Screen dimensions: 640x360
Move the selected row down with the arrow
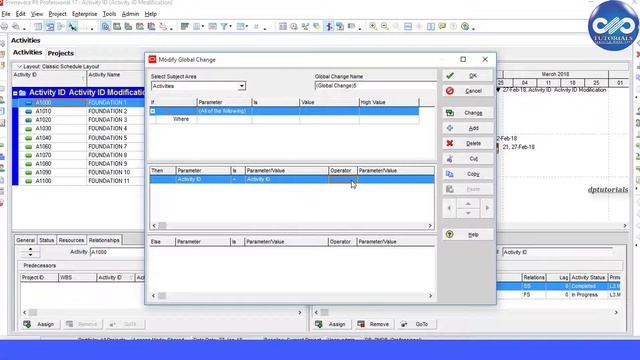[x=468, y=213]
